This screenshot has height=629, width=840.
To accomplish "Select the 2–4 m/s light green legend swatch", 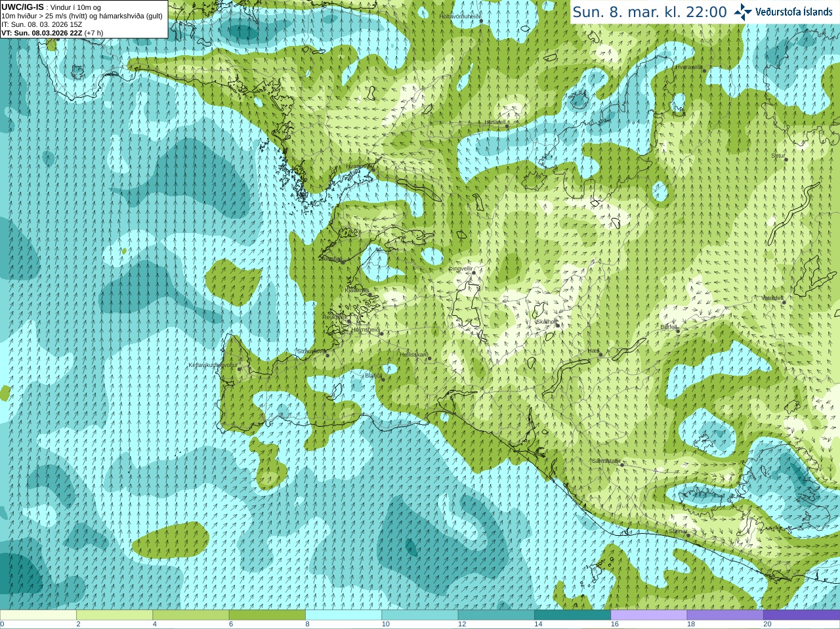I will pyautogui.click(x=114, y=615).
